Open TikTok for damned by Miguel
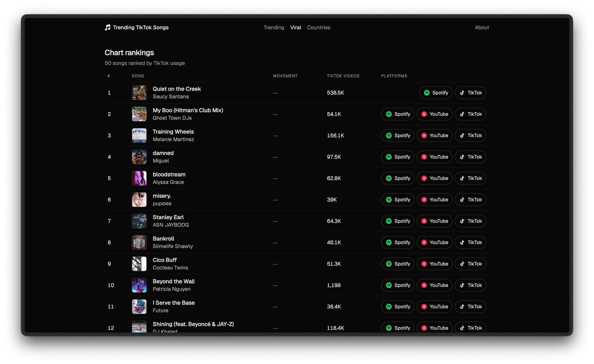594x364 pixels. pyautogui.click(x=470, y=157)
